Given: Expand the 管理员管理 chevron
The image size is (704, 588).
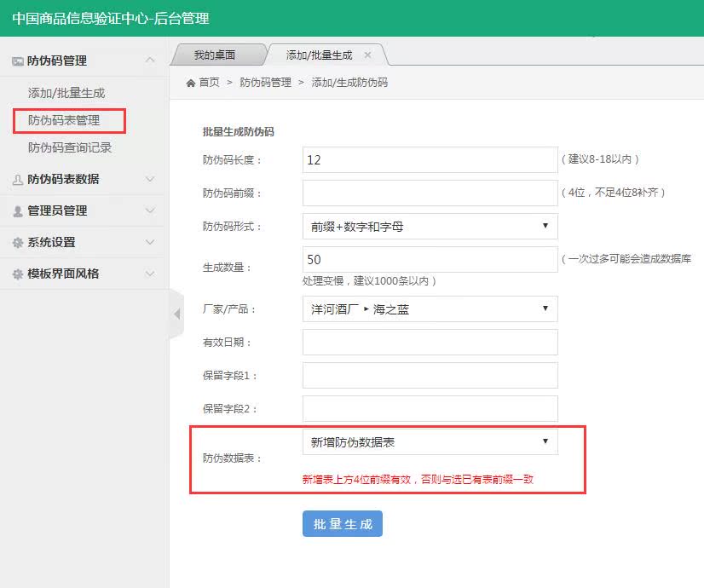Looking at the screenshot, I should [150, 210].
